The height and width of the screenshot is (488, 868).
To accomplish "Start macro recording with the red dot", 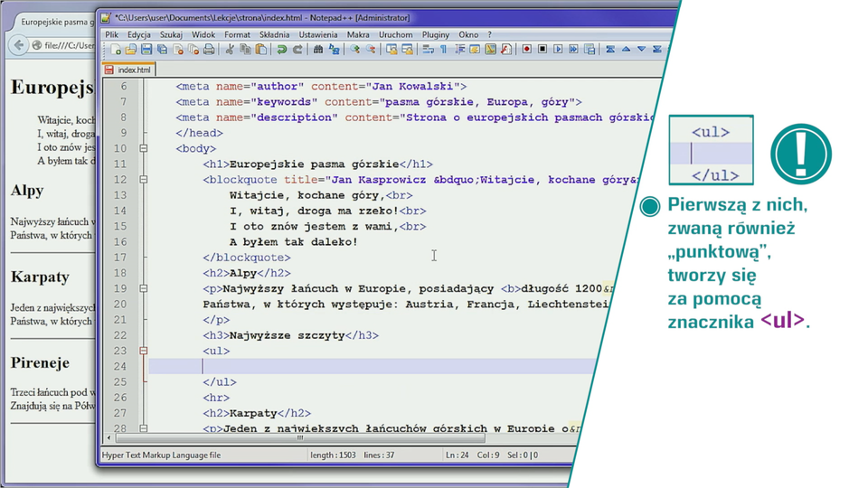I will pos(526,49).
